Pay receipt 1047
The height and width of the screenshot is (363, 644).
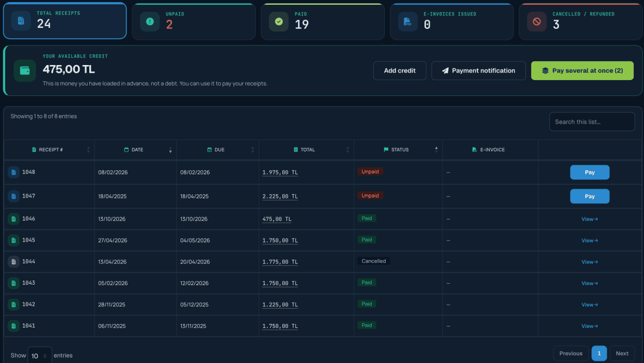point(589,196)
